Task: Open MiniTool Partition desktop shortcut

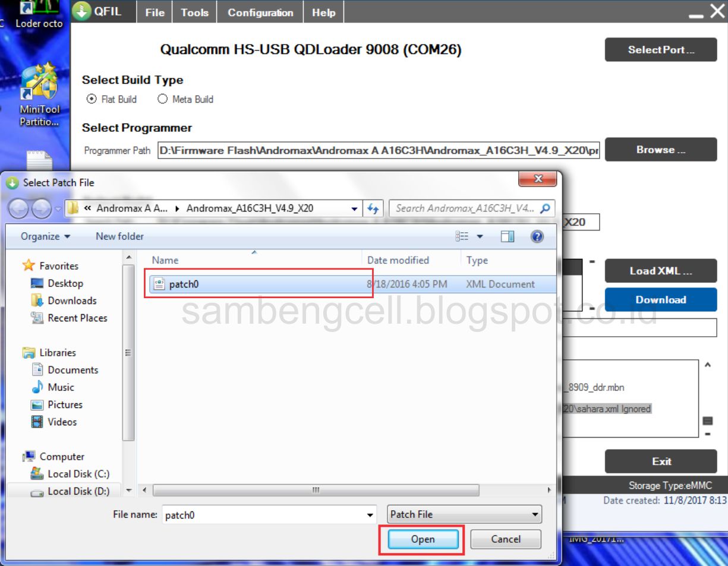Action: tap(39, 96)
